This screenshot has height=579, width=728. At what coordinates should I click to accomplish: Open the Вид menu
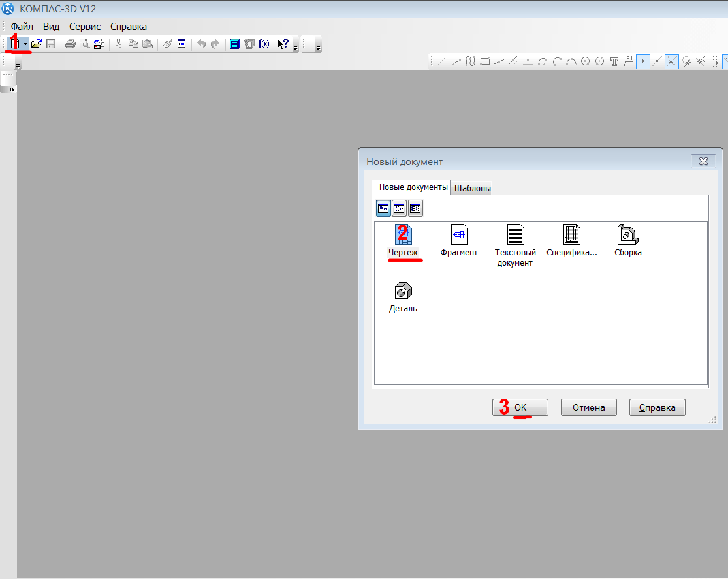pos(51,27)
